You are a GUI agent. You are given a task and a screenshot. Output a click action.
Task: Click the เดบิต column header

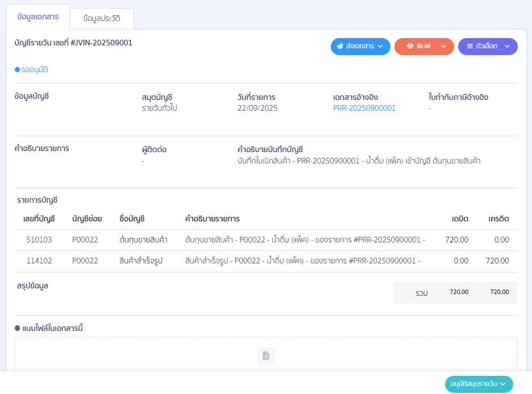[460, 219]
